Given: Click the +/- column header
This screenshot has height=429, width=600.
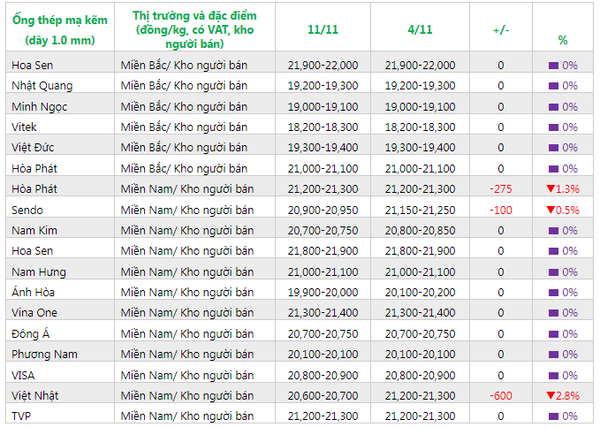Looking at the screenshot, I should click(x=500, y=31).
